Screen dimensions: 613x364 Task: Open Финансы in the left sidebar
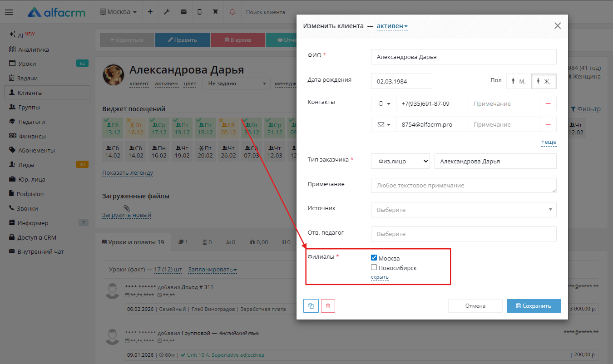(32, 136)
